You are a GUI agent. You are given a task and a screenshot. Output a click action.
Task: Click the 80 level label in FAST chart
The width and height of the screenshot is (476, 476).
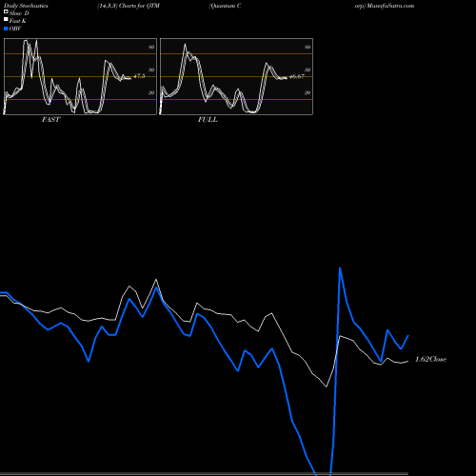coord(151,47)
